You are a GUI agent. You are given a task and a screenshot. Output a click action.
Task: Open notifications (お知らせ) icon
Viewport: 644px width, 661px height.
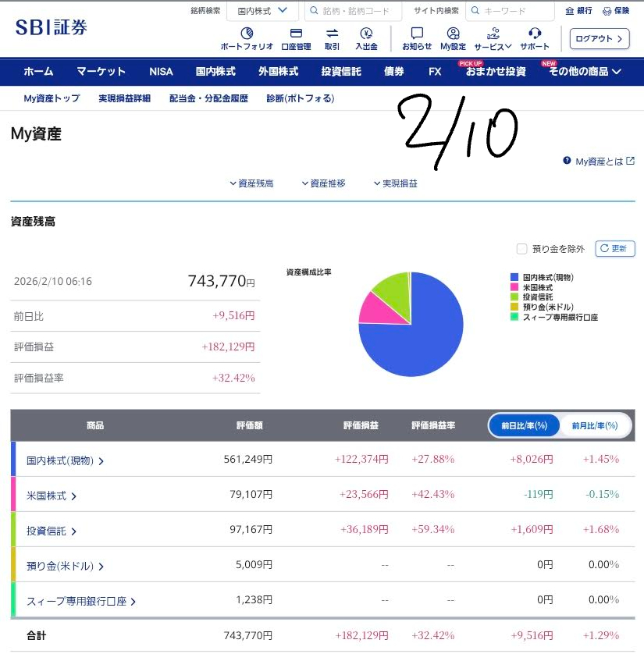[417, 34]
